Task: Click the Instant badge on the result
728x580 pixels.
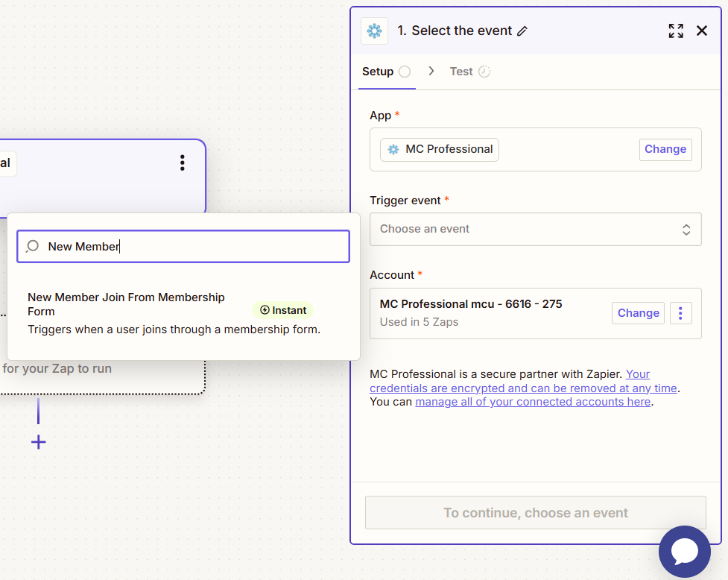Action: coord(283,310)
